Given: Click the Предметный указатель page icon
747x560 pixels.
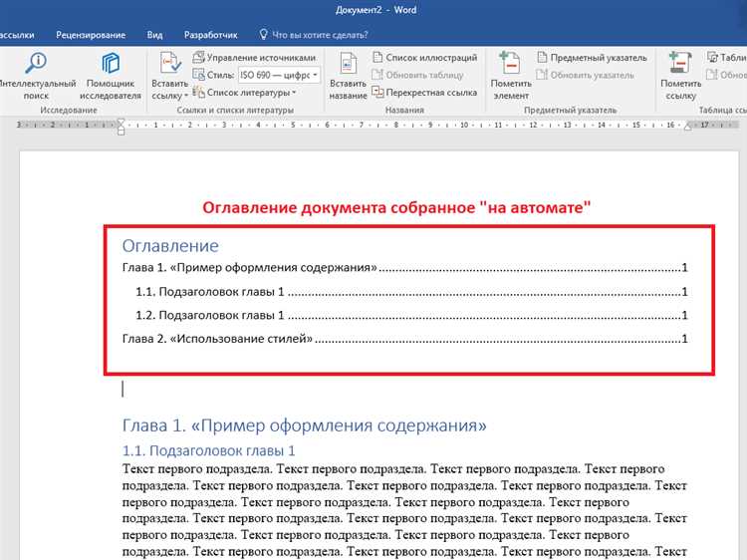Looking at the screenshot, I should pyautogui.click(x=542, y=58).
